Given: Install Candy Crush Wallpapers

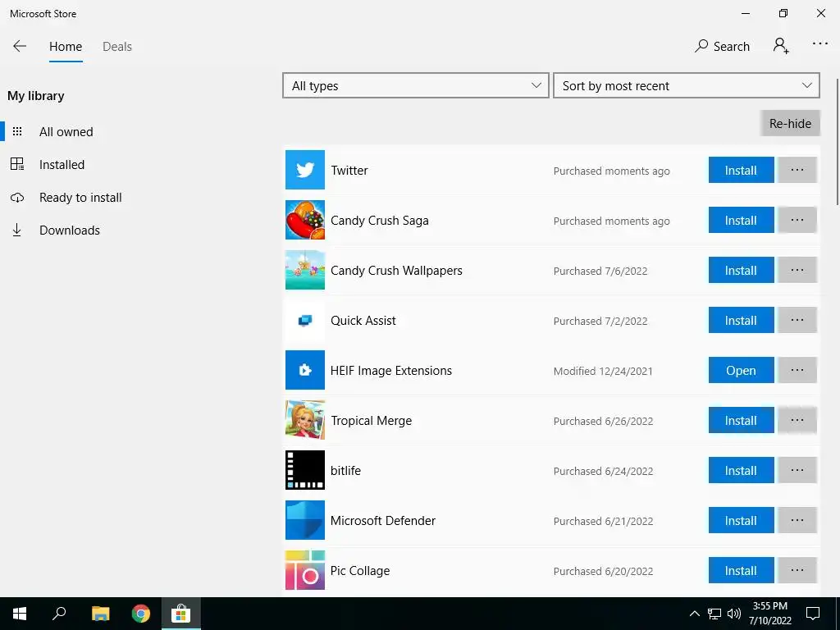Looking at the screenshot, I should tap(741, 270).
